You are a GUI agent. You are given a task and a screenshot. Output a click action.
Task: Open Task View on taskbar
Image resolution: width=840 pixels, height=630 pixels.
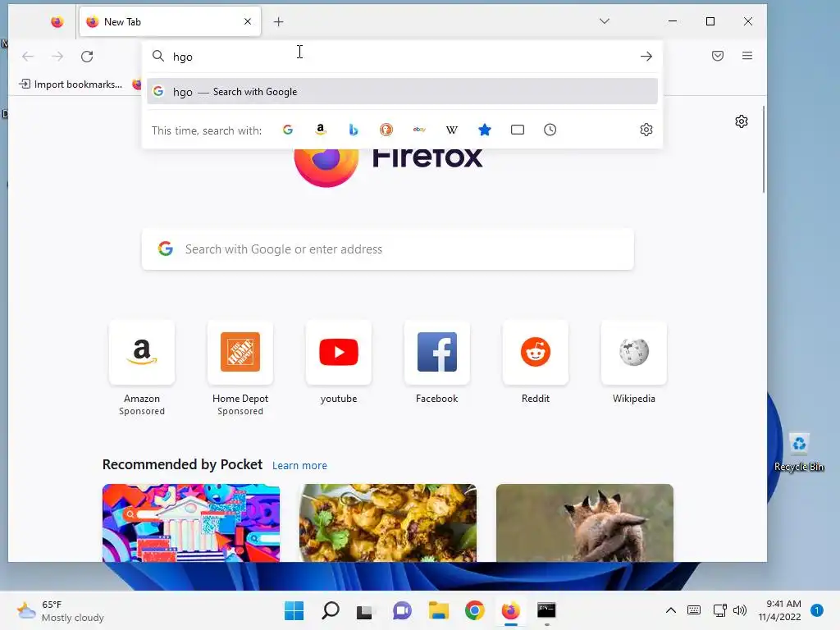coord(364,610)
